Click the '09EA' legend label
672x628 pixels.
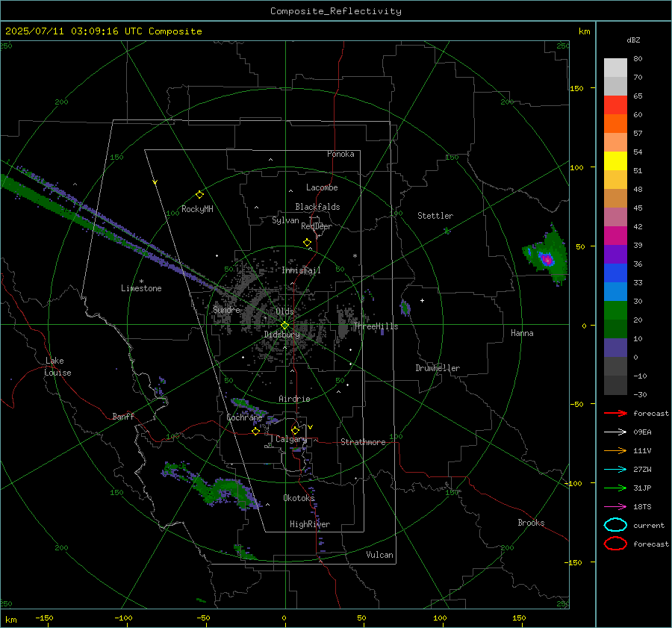642,432
